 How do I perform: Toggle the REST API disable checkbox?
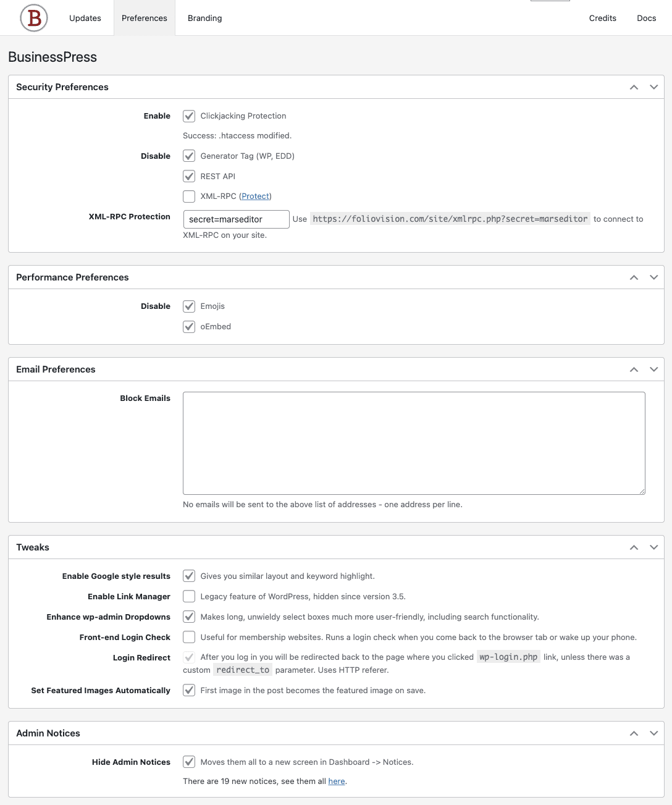pos(189,177)
